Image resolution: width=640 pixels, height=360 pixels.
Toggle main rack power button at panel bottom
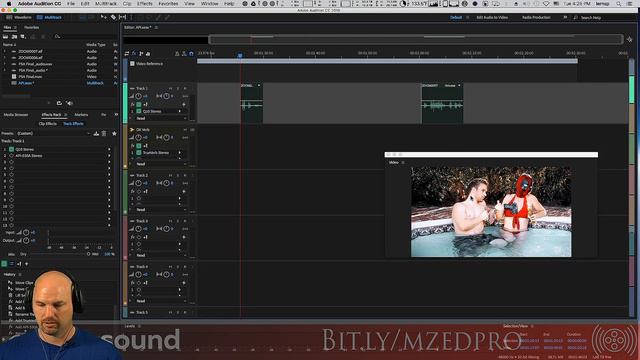[4, 264]
